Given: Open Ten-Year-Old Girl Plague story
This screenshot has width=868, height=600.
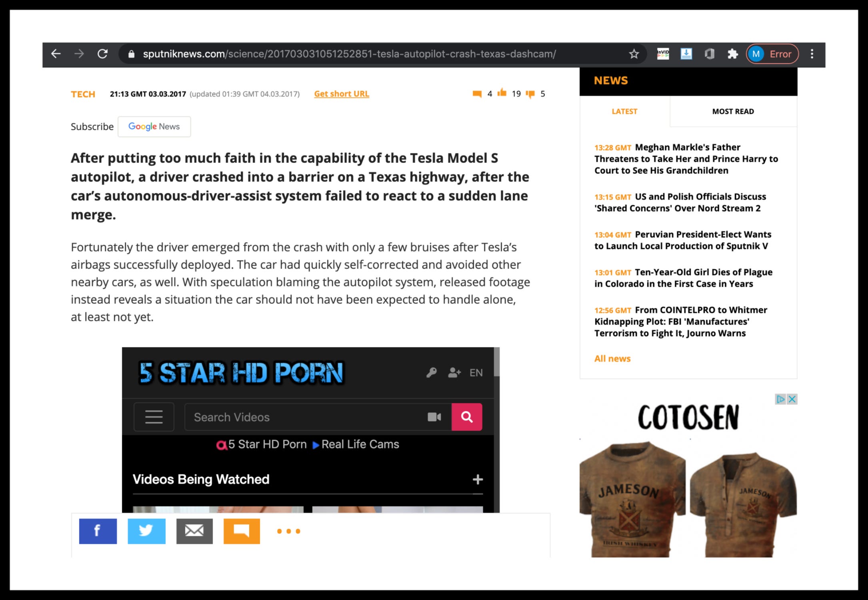Looking at the screenshot, I should click(683, 278).
